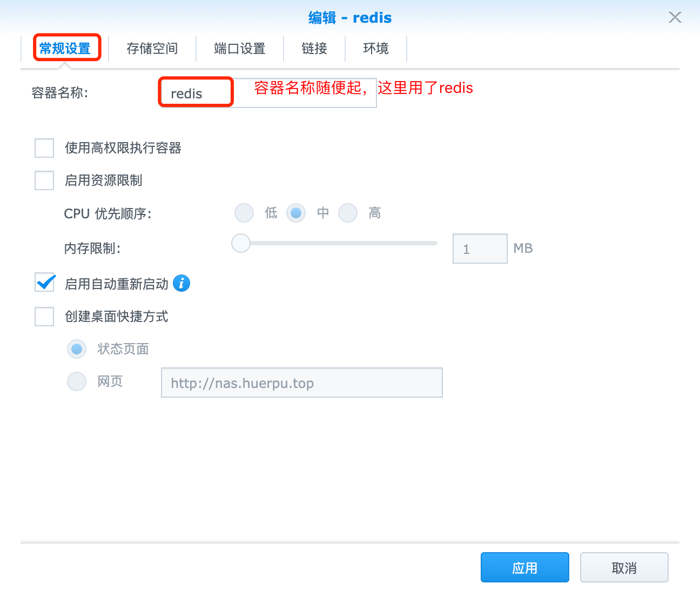This screenshot has width=700, height=590.
Task: Select the 网页 radio option
Action: (77, 381)
